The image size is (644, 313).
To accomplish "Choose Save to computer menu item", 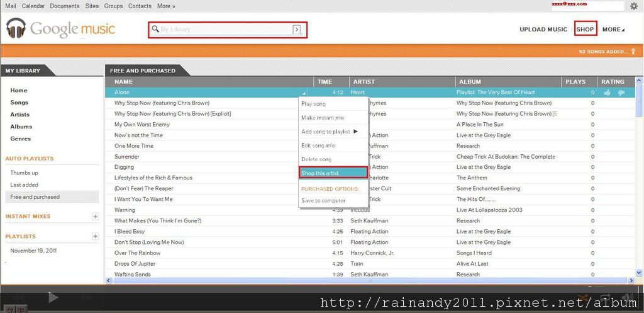I will 333,201.
